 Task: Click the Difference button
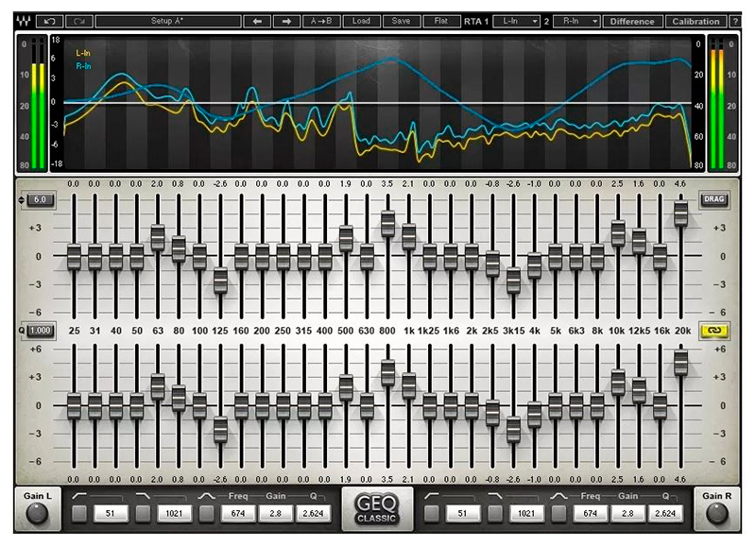(632, 20)
